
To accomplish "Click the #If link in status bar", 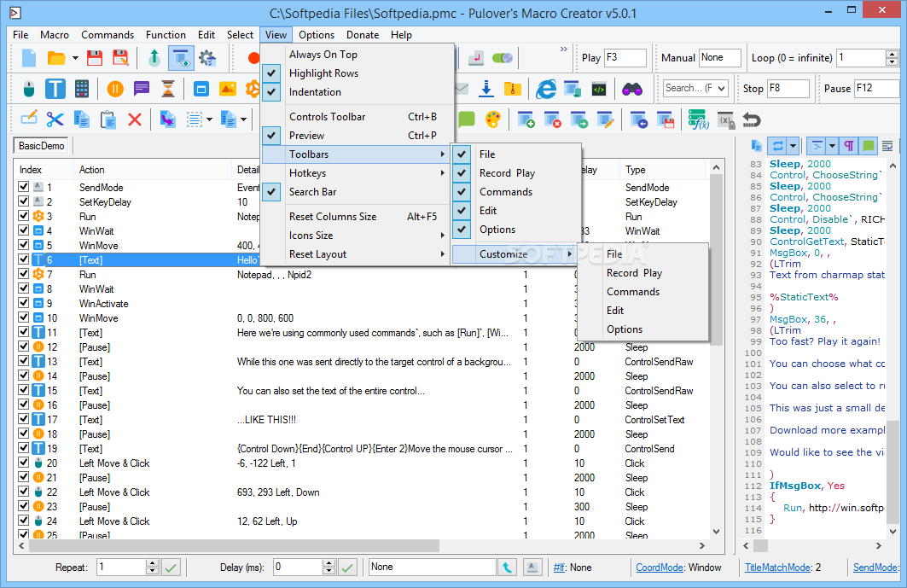I will pyautogui.click(x=559, y=568).
